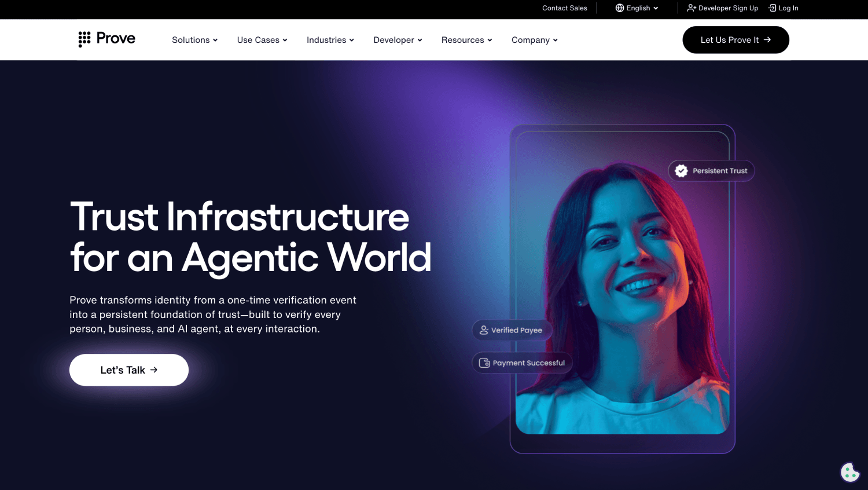Click the arrow in Let Us Prove It
Screen dimensions: 868x490
pyautogui.click(x=767, y=40)
